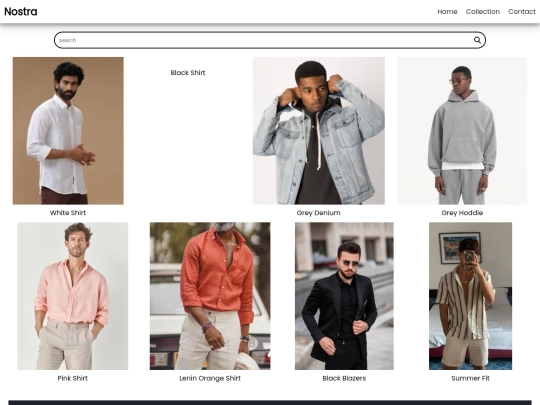Click the "Lenin Orange Shirt" caption

coord(210,378)
